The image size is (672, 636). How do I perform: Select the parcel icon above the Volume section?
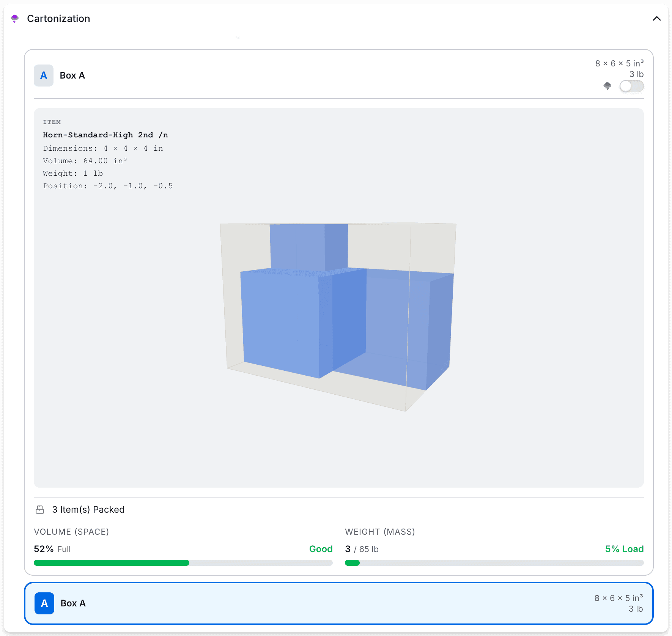point(41,509)
